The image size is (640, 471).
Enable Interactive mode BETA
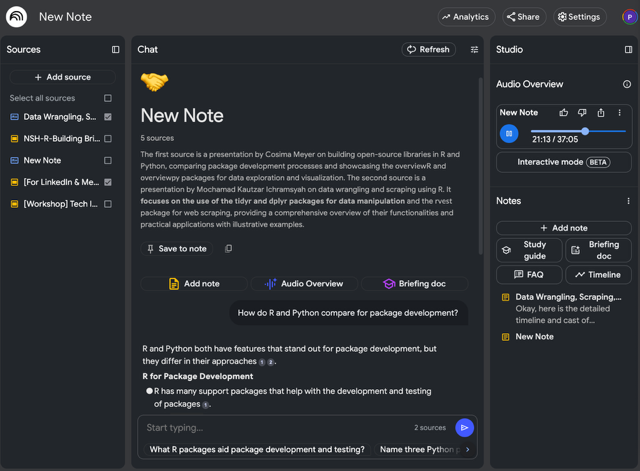click(x=564, y=162)
